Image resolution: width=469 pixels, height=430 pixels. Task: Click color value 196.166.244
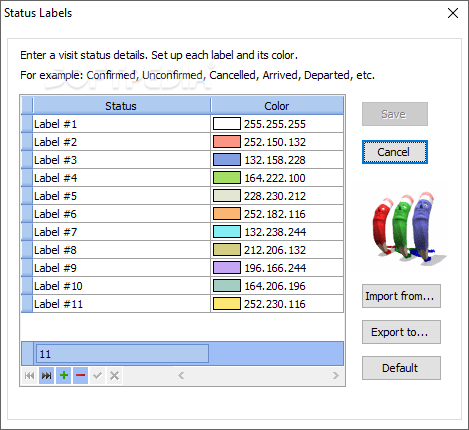[275, 268]
